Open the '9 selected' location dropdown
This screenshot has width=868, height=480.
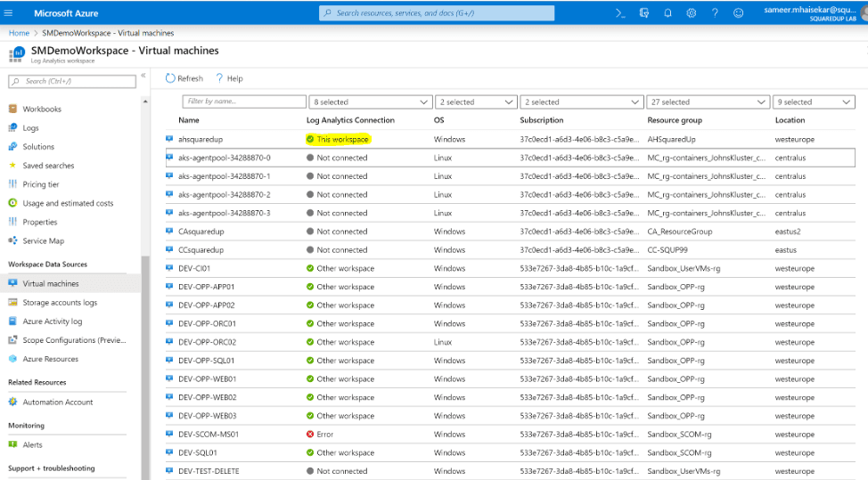(815, 102)
